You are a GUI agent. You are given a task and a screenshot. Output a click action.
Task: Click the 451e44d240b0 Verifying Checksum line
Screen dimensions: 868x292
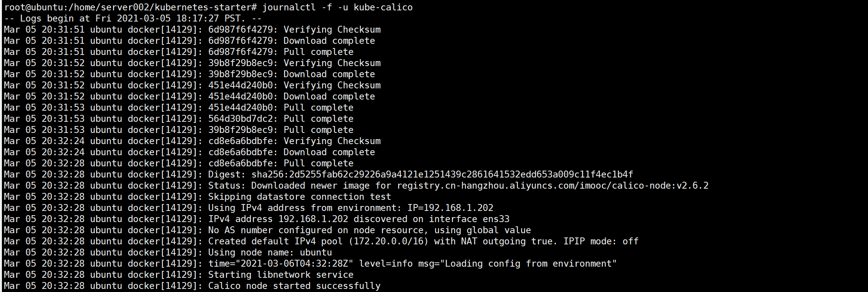(x=294, y=85)
